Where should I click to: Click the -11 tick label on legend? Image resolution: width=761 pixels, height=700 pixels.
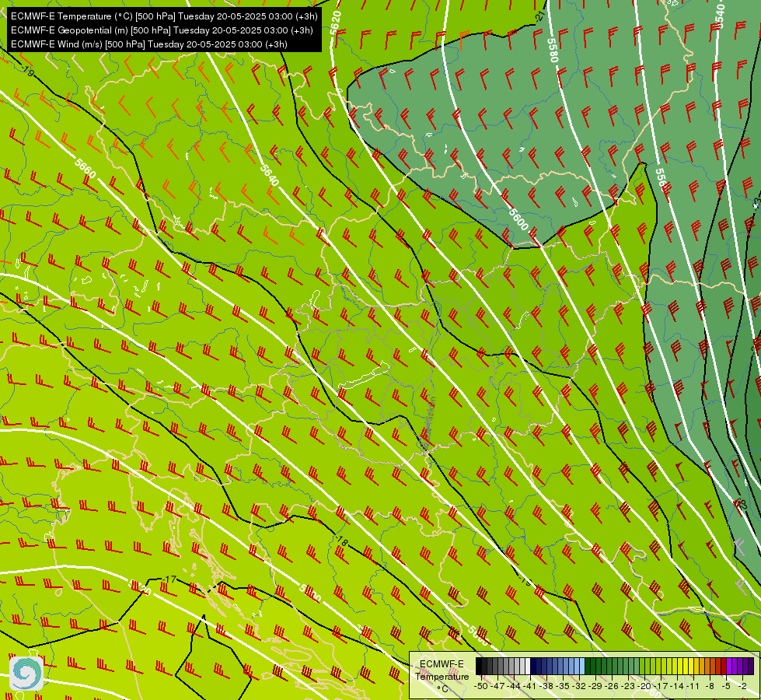pos(693,686)
